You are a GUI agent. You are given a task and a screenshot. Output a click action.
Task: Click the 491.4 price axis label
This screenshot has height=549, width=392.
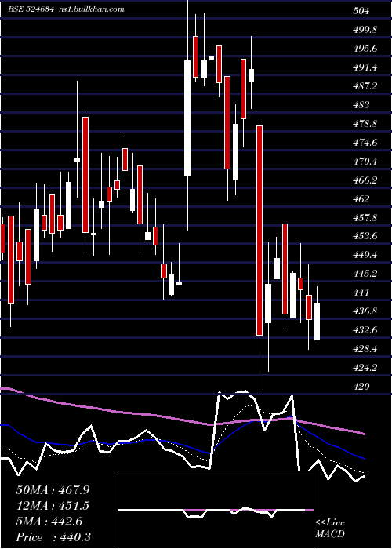click(x=365, y=67)
